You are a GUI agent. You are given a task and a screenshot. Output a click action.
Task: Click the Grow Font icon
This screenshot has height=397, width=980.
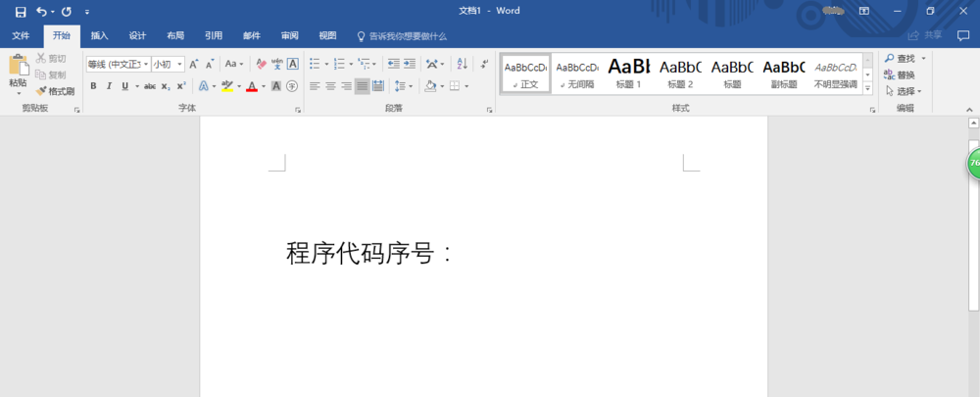(194, 64)
